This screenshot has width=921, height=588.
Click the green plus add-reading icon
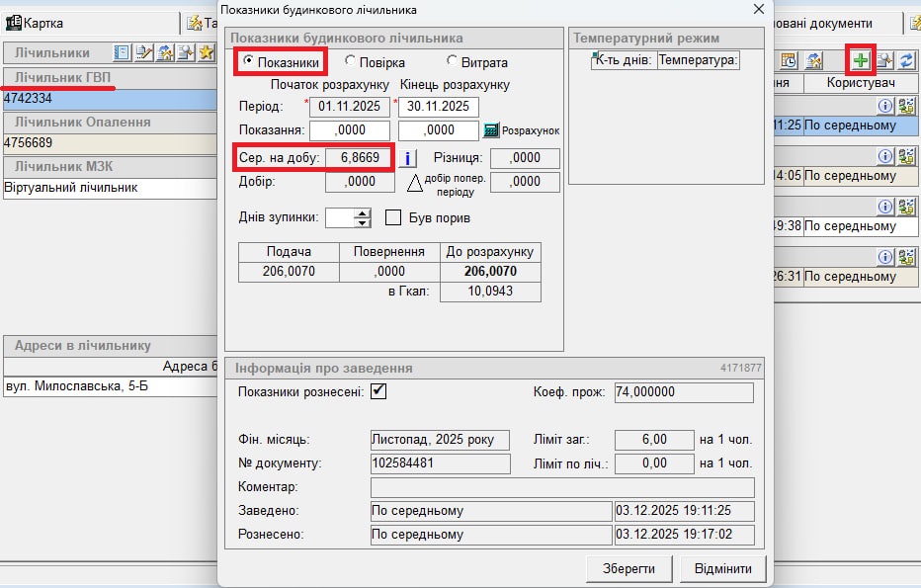tap(861, 61)
